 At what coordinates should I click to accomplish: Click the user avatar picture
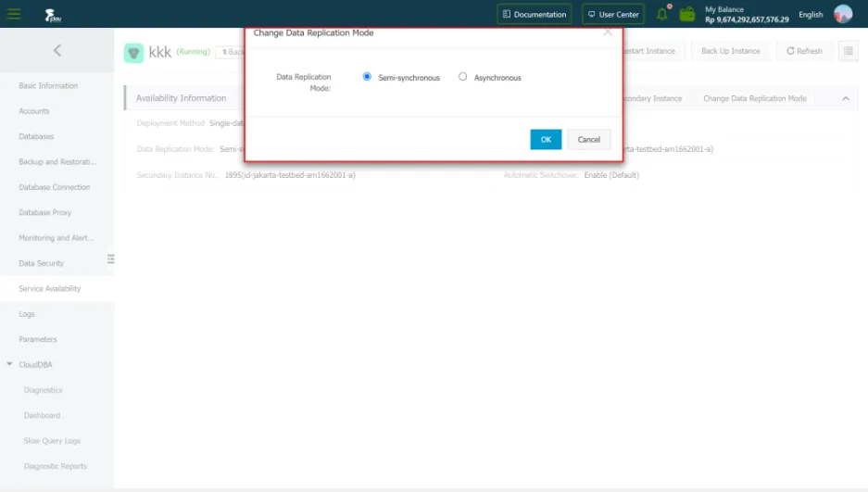tap(843, 14)
